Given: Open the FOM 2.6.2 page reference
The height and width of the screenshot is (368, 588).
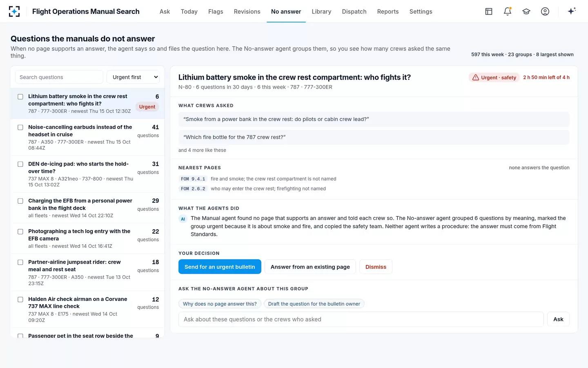Looking at the screenshot, I should point(193,189).
